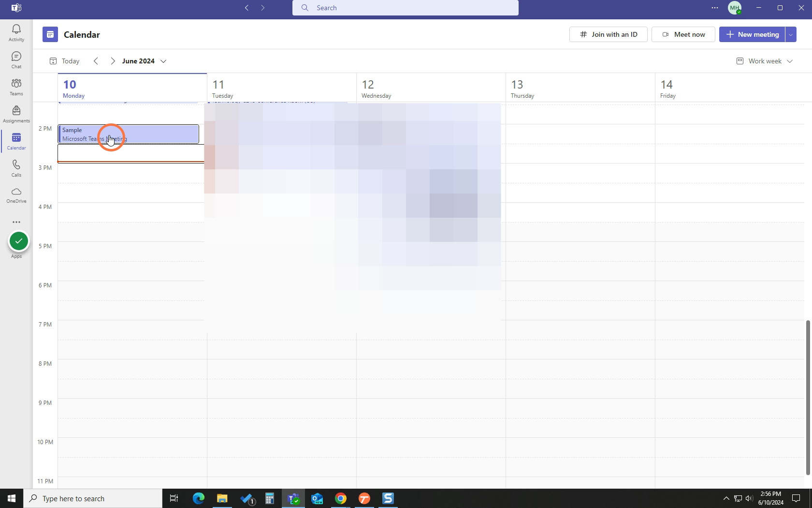The width and height of the screenshot is (812, 508).
Task: Show the previous week in calendar
Action: tap(96, 61)
